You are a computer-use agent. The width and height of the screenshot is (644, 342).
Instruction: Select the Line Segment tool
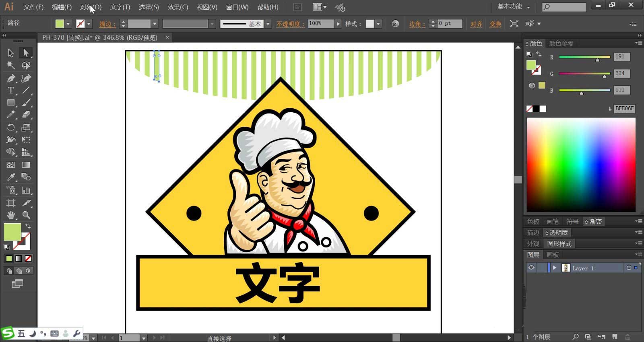pyautogui.click(x=26, y=91)
